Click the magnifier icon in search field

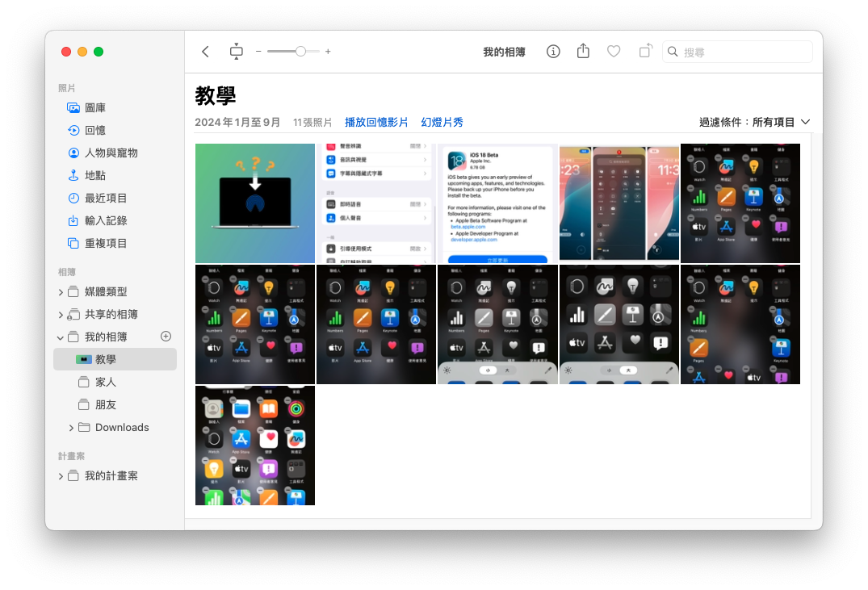pos(673,52)
